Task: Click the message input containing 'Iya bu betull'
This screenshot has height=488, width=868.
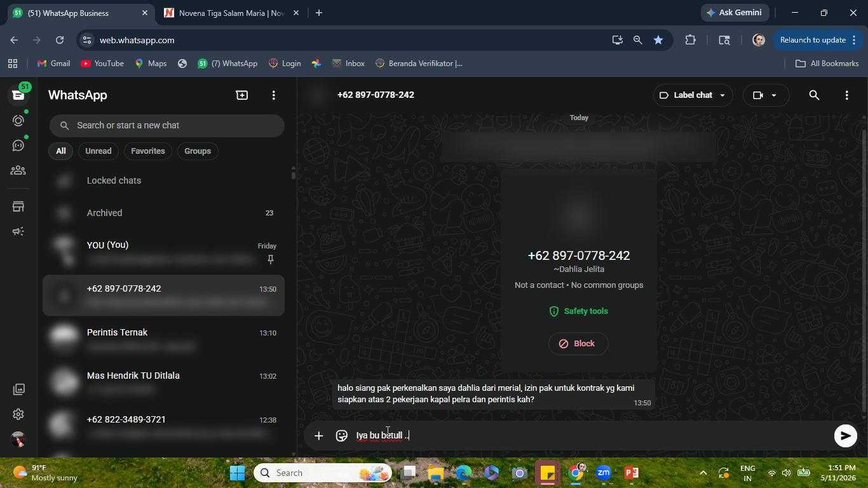Action: coord(591,435)
